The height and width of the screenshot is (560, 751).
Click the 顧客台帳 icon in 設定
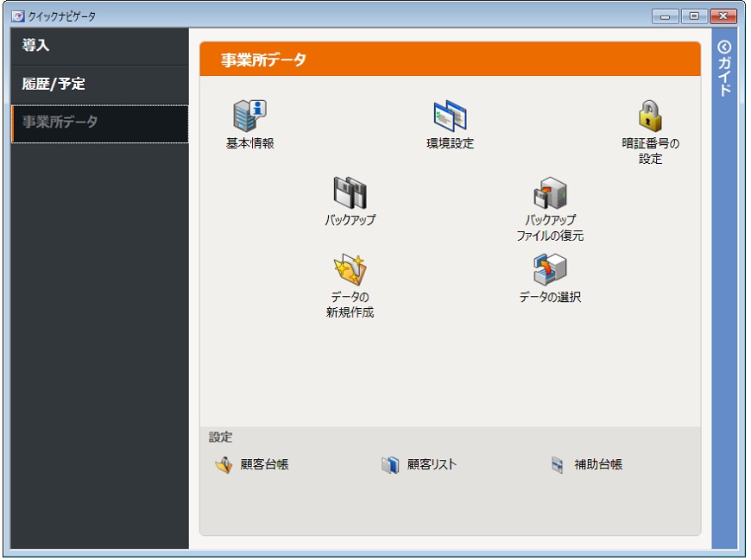pyautogui.click(x=224, y=465)
